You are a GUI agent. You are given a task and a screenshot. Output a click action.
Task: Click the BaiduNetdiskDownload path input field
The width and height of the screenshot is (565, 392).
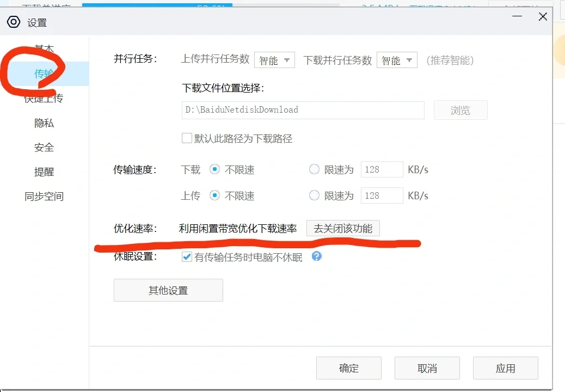pos(303,110)
